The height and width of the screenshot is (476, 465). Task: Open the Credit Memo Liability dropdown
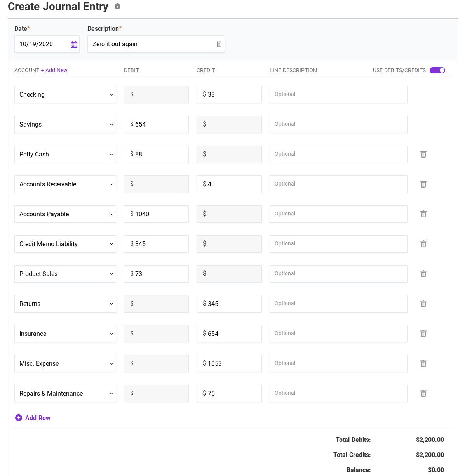coord(65,244)
